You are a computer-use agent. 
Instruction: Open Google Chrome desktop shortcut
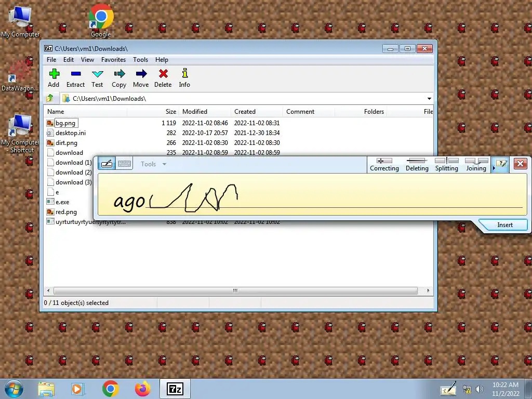tap(101, 20)
